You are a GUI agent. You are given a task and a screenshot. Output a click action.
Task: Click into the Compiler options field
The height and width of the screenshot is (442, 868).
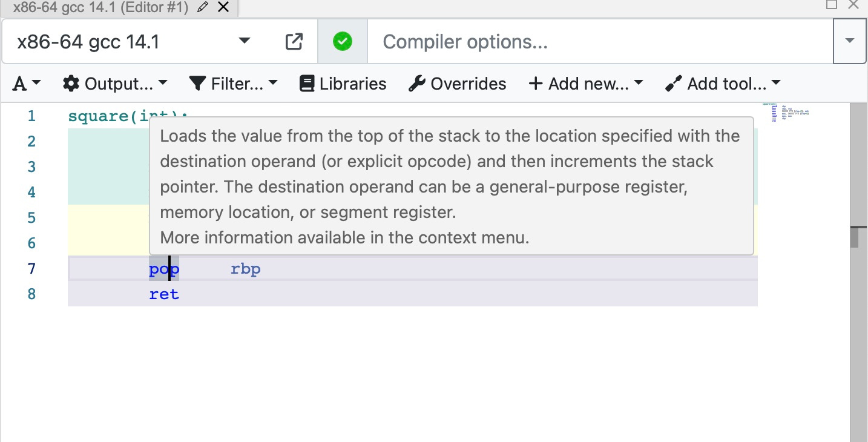point(599,42)
